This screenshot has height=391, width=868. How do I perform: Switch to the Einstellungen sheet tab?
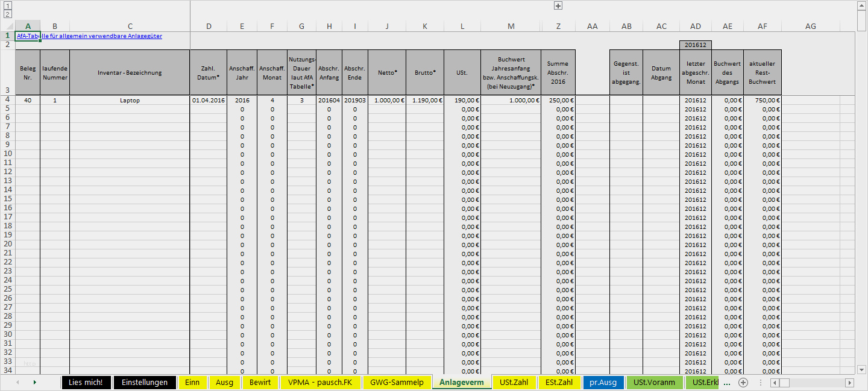(145, 383)
